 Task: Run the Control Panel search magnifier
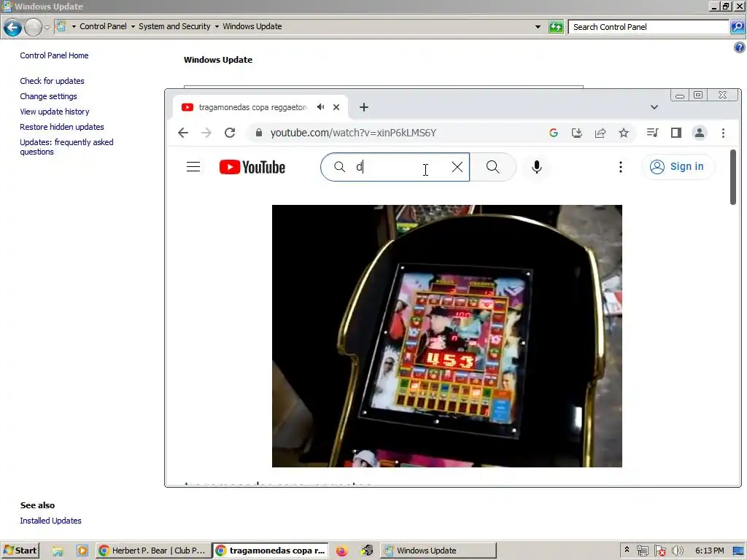[737, 27]
